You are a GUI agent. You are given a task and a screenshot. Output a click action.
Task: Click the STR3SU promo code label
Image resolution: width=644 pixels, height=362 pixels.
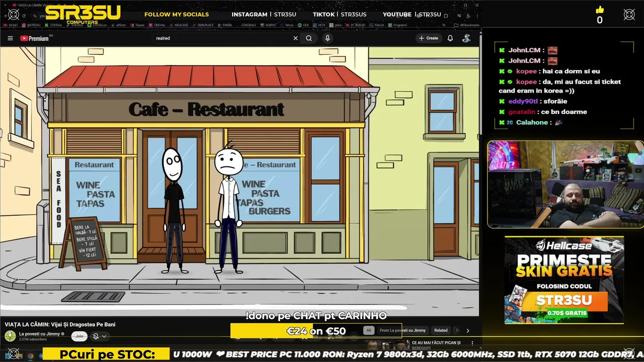point(564,300)
